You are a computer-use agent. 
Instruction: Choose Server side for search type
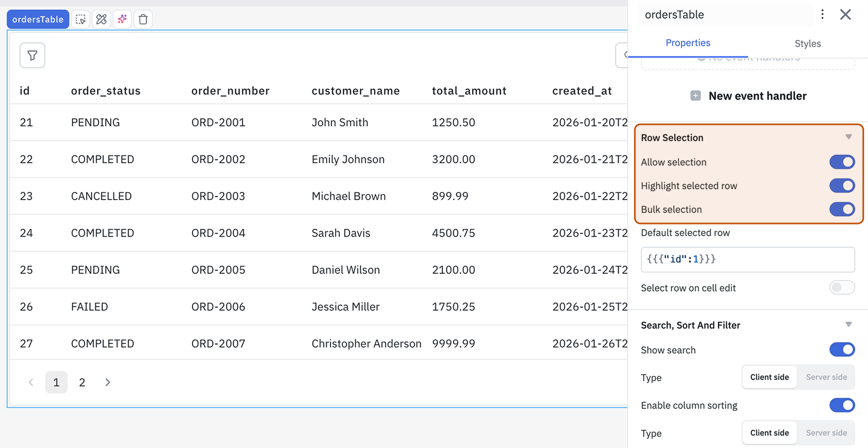pyautogui.click(x=826, y=377)
